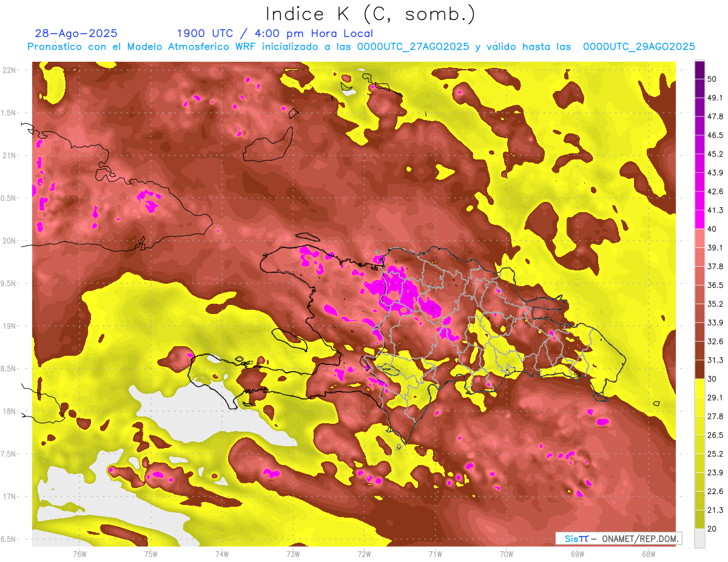
Task: Click the "71W" longitude label
Action: coord(435,554)
